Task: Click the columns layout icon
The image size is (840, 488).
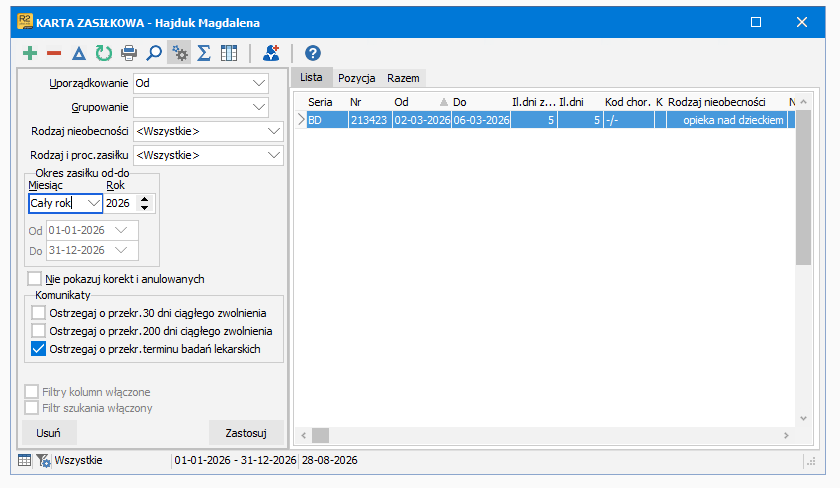Action: 229,53
